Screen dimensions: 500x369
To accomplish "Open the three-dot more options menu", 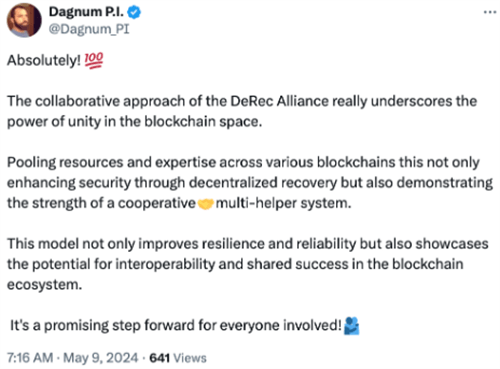I will point(490,12).
